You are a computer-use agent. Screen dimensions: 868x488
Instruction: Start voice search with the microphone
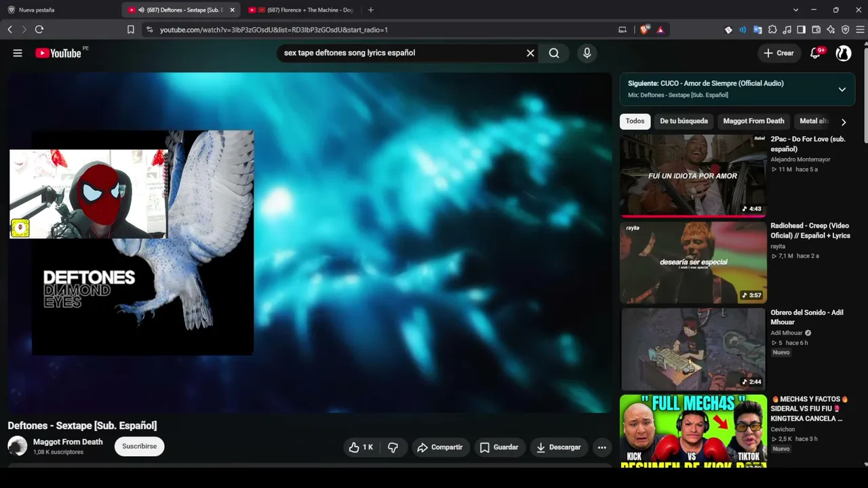(587, 53)
